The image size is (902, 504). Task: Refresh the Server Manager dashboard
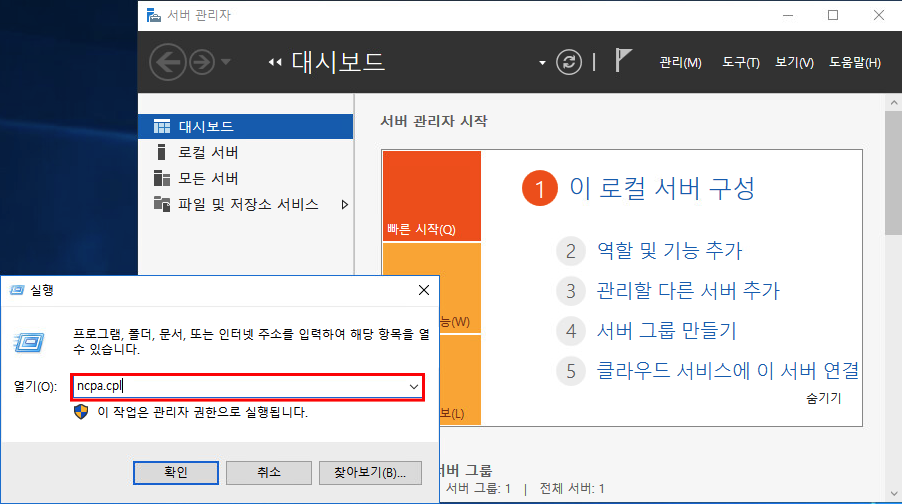(569, 62)
